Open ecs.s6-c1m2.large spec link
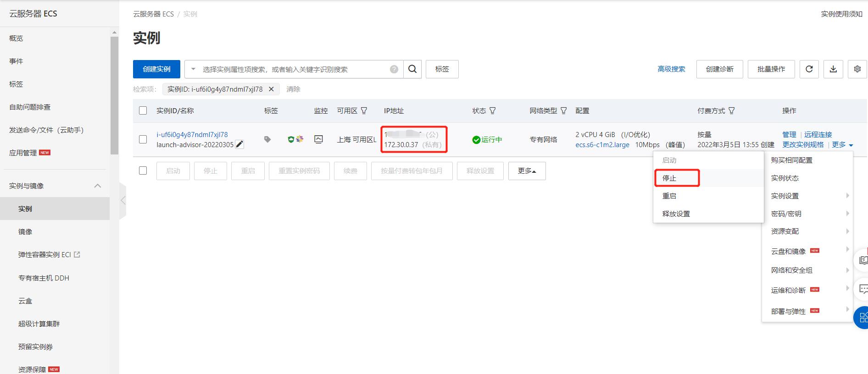 coord(602,144)
